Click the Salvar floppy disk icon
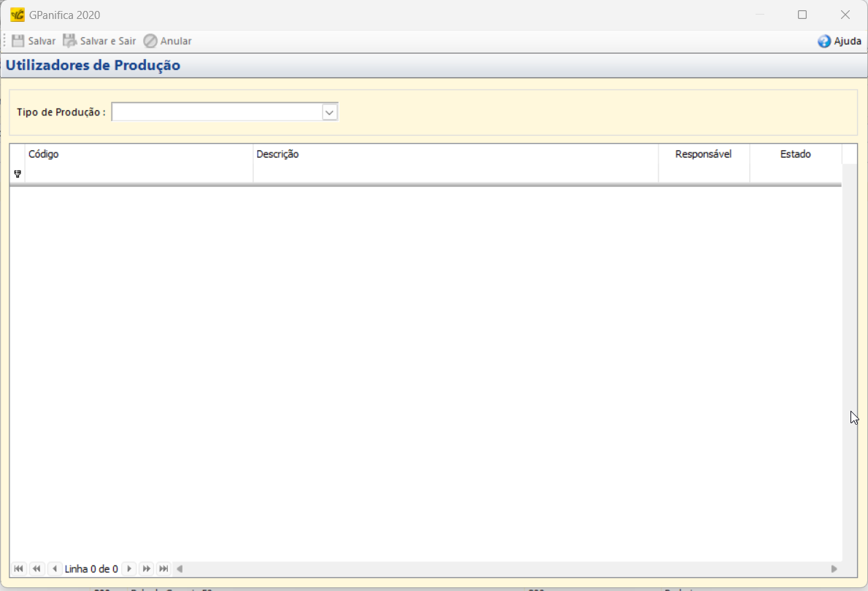Image resolution: width=868 pixels, height=591 pixels. coord(18,41)
